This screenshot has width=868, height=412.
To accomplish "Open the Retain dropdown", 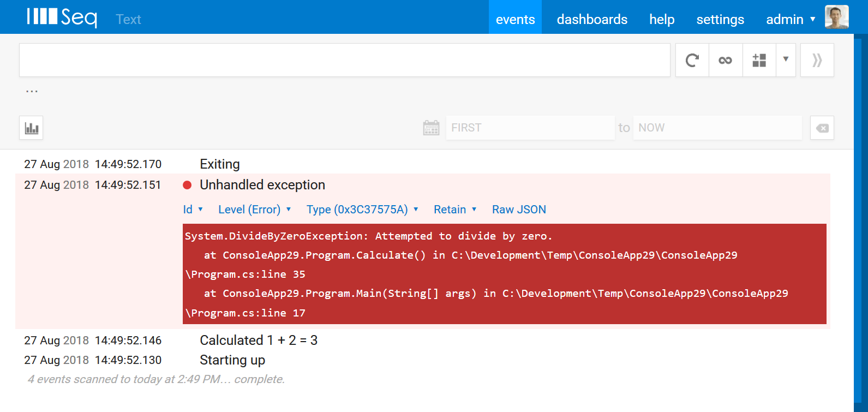I will click(455, 210).
